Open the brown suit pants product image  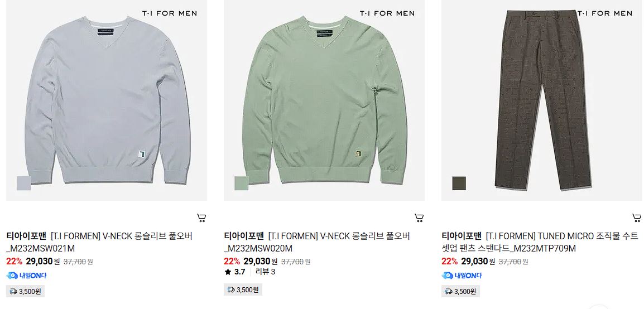542,100
